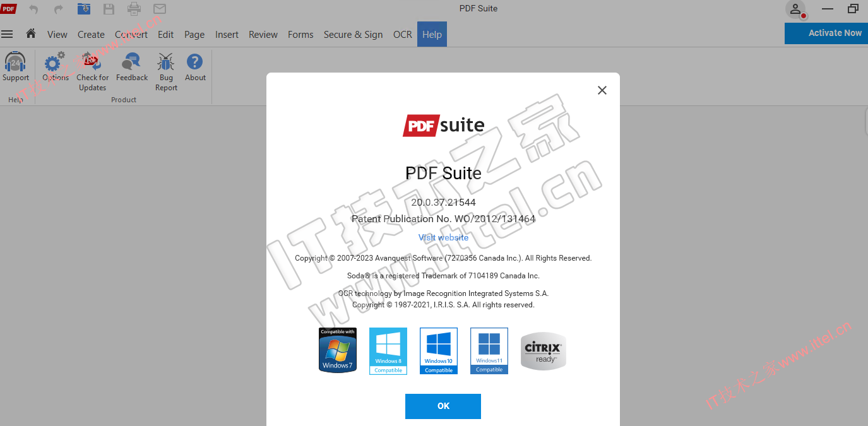Click the save floppy disk icon

109,9
